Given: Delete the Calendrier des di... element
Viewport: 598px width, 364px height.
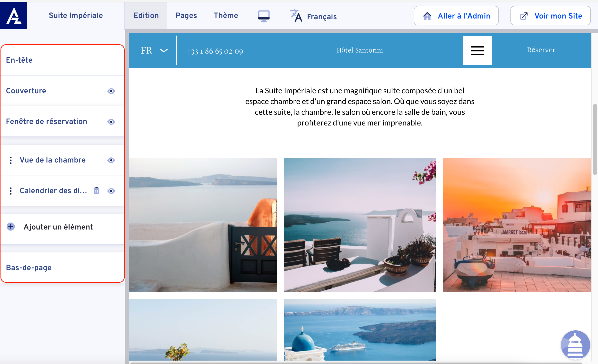Looking at the screenshot, I should coord(97,191).
